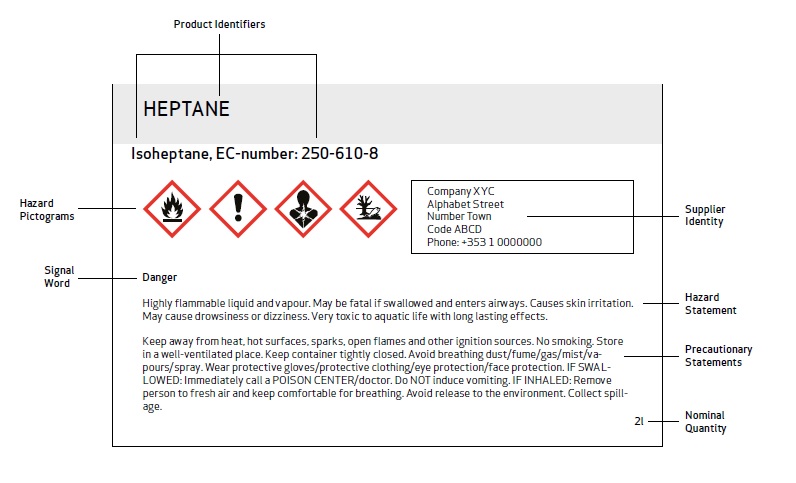This screenshot has width=796, height=483.
Task: Click the flame hazard pictogram
Action: coord(172,209)
